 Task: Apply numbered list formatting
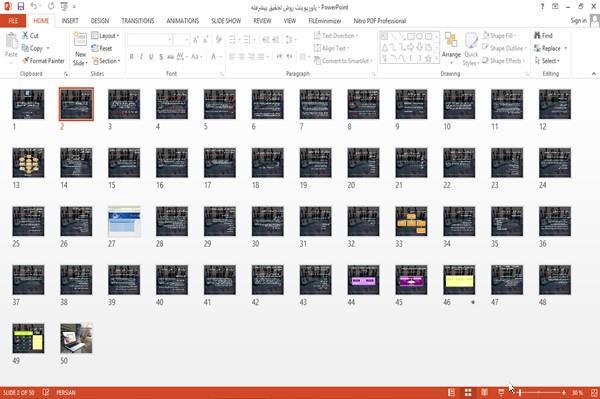point(246,40)
